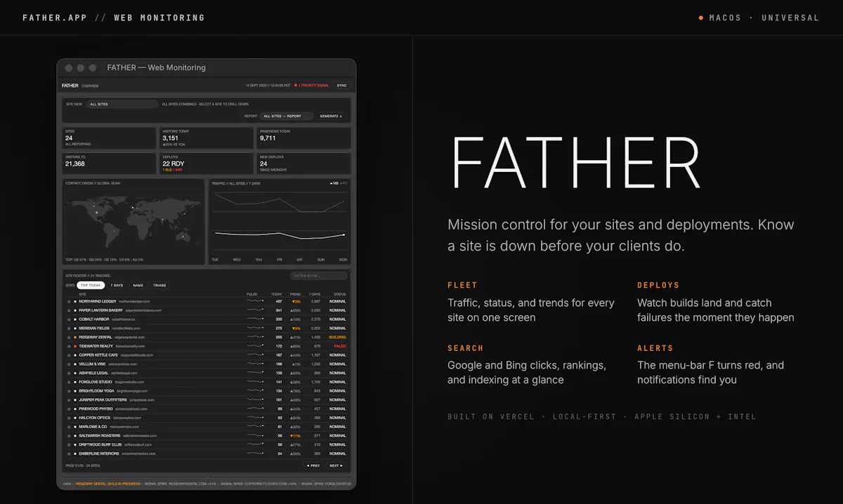Click the PULSE column header

[x=252, y=294]
